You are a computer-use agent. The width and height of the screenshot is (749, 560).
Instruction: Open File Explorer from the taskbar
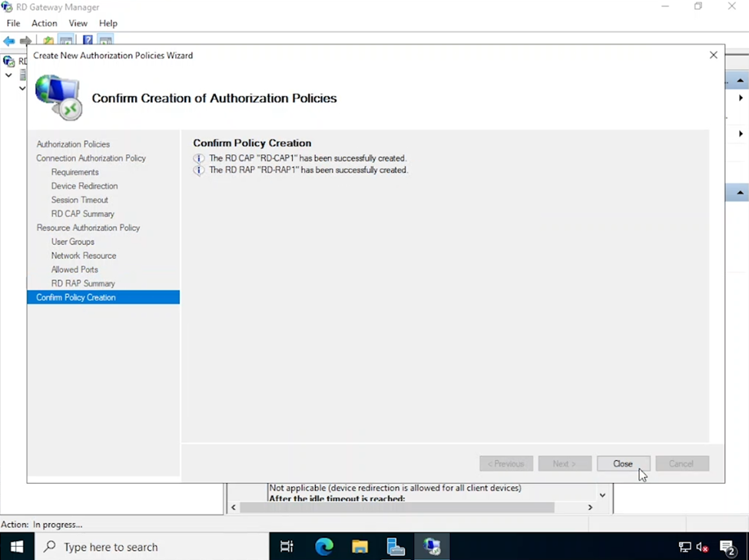(x=360, y=546)
